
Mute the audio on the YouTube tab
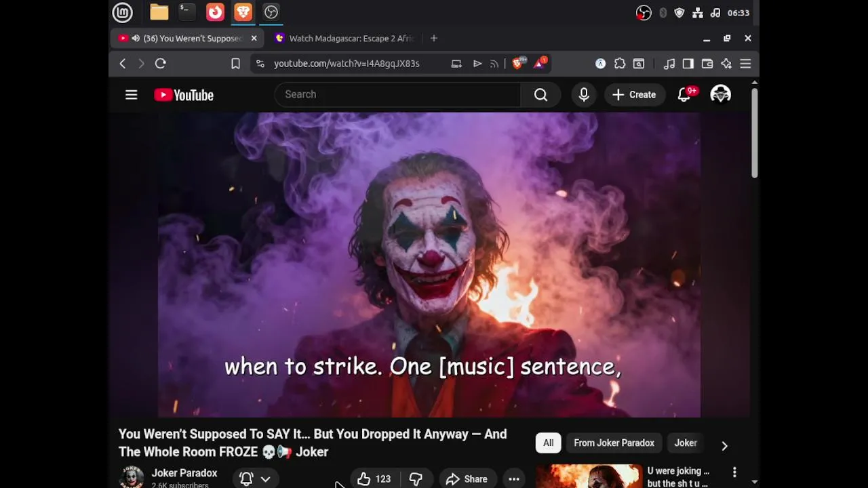(136, 39)
